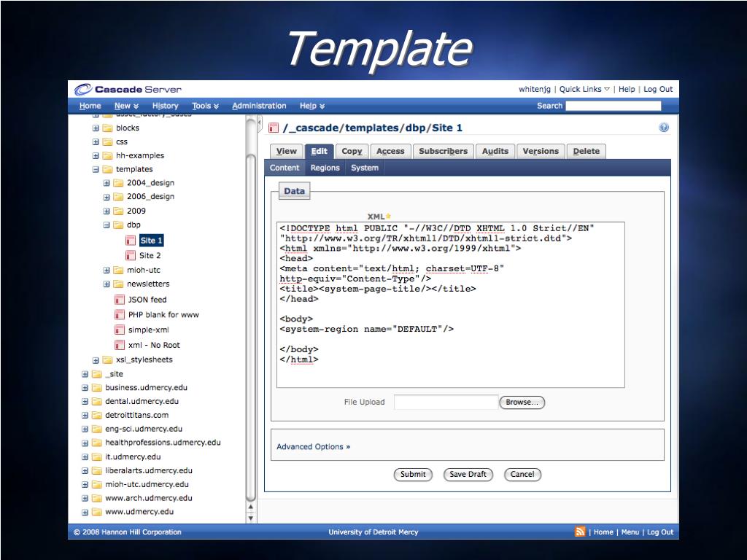747x560 pixels.
Task: Expand the business.udmercy.edu site
Action: tap(85, 388)
